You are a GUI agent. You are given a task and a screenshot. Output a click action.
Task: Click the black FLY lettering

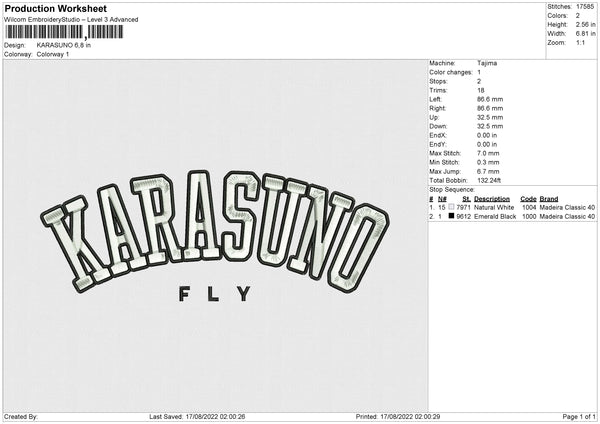[x=215, y=294]
